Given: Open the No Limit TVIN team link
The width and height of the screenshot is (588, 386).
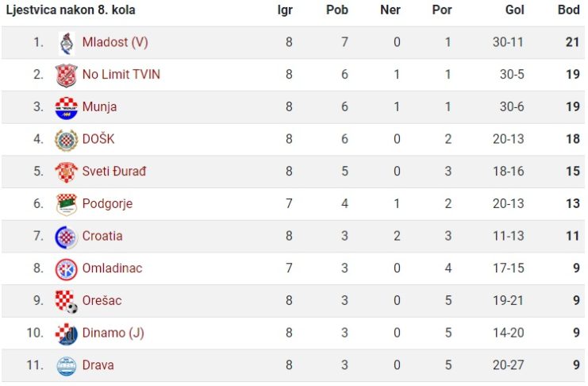Looking at the screenshot, I should 121,75.
